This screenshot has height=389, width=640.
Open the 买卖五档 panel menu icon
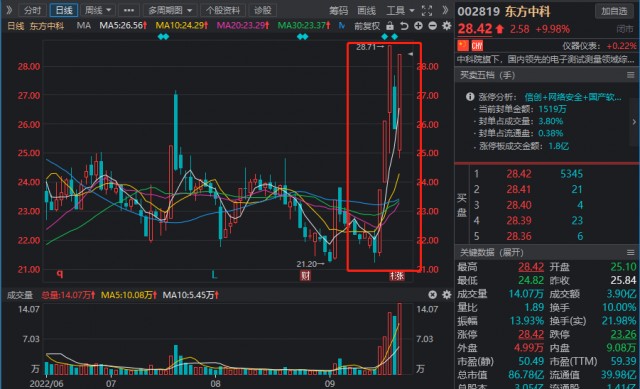coord(631,75)
